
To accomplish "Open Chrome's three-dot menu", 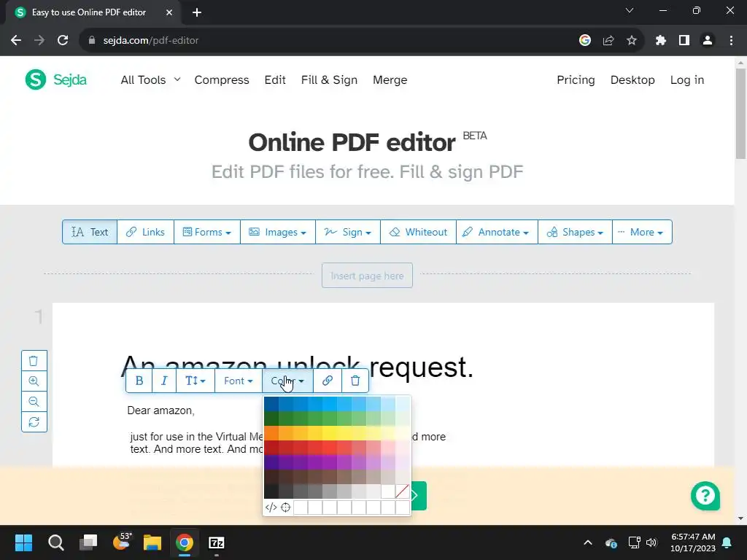I will [x=731, y=41].
